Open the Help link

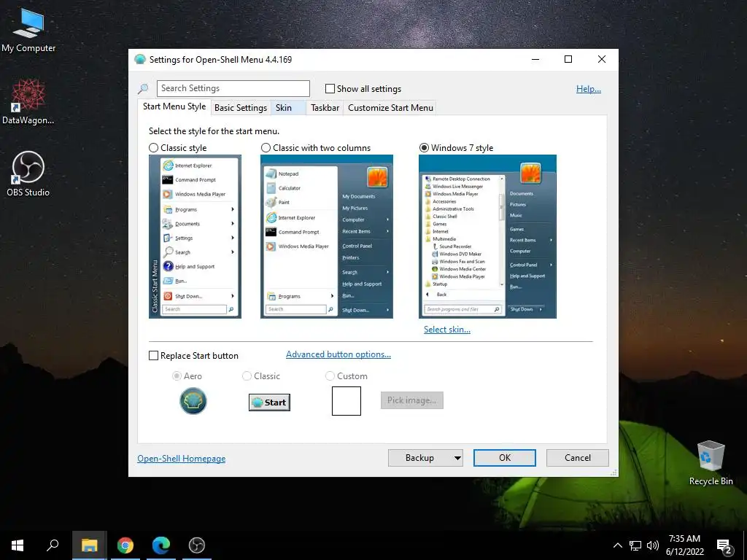pos(589,89)
